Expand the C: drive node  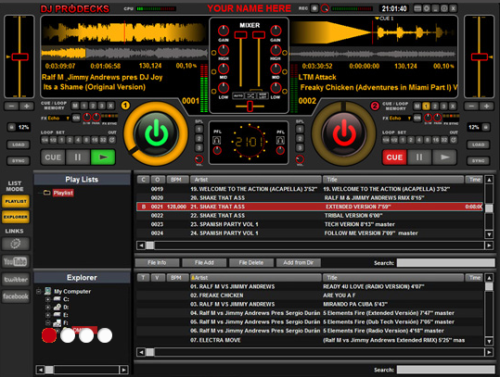coord(48,299)
